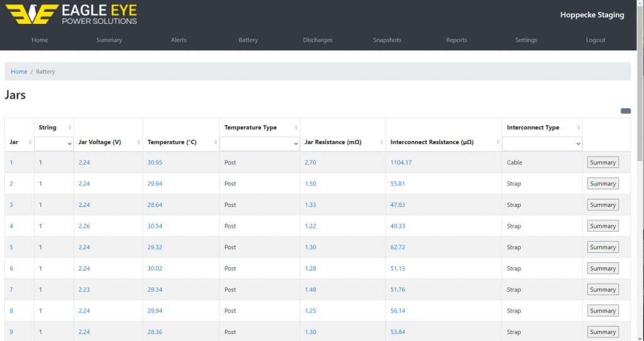The width and height of the screenshot is (644, 341).
Task: Sort table by Jar column arrows
Action: [30, 142]
